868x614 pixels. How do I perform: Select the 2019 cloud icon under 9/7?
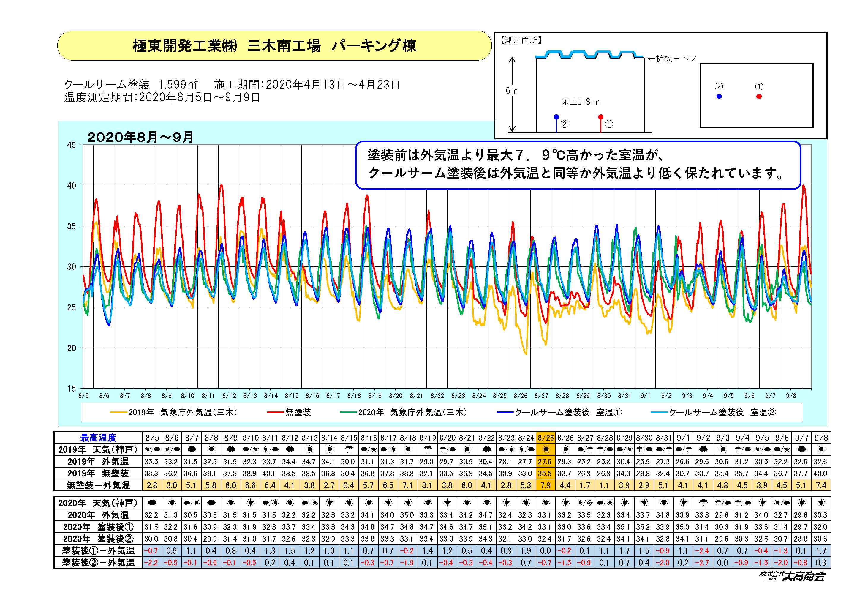(x=801, y=449)
